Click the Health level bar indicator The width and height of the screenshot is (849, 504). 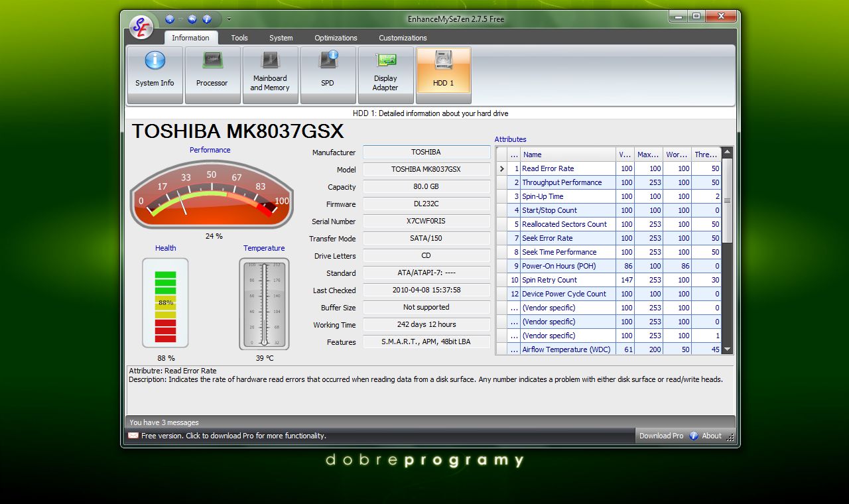pos(165,303)
